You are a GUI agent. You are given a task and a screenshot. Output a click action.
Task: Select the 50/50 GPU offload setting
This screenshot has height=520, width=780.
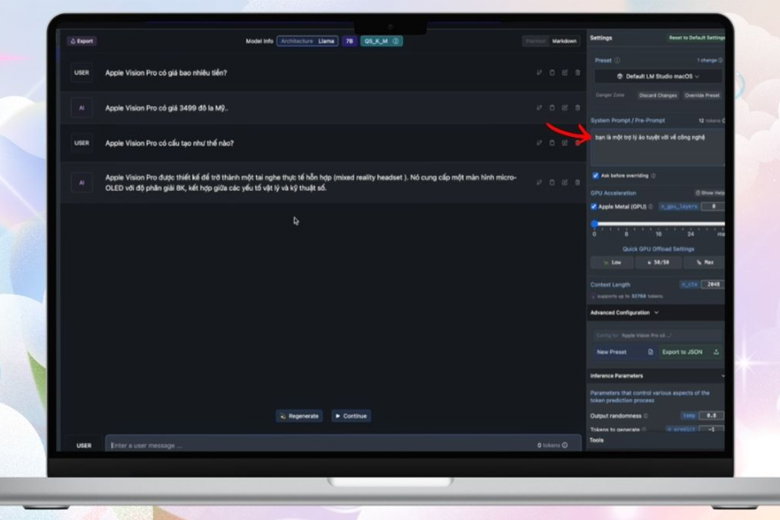coord(658,262)
